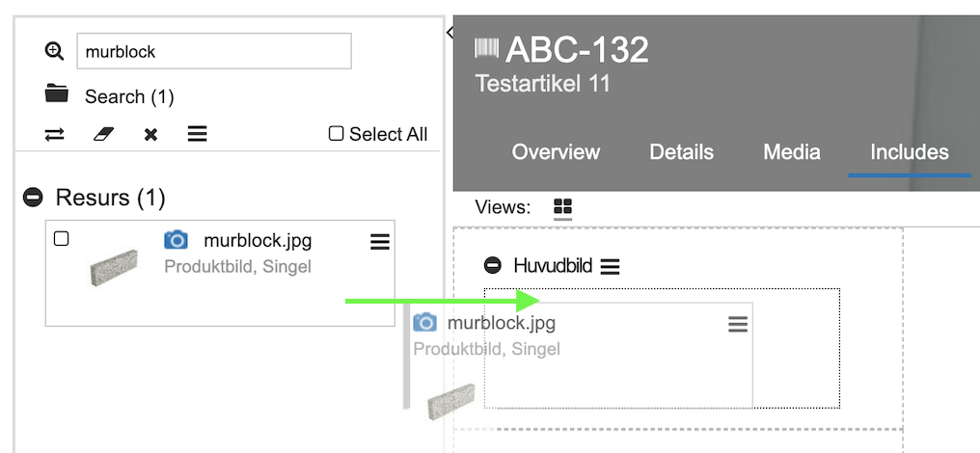
Task: Click the search magnifier icon
Action: [x=55, y=51]
